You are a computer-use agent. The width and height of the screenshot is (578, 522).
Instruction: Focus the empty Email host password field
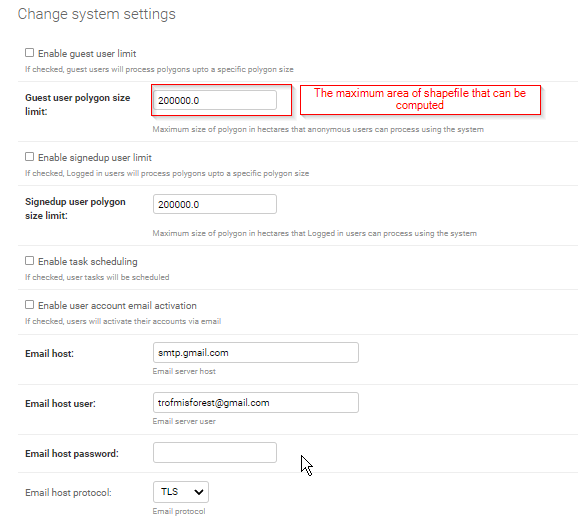215,453
